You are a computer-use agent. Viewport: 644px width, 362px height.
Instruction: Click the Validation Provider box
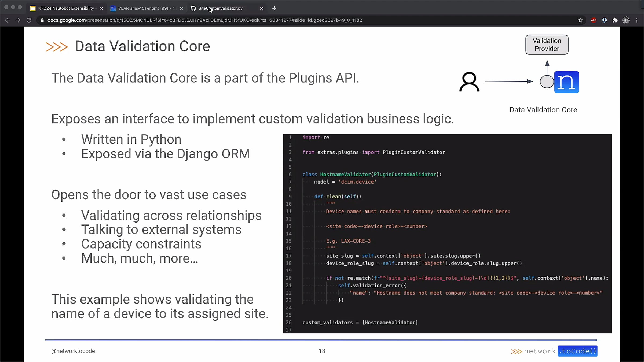(x=547, y=45)
